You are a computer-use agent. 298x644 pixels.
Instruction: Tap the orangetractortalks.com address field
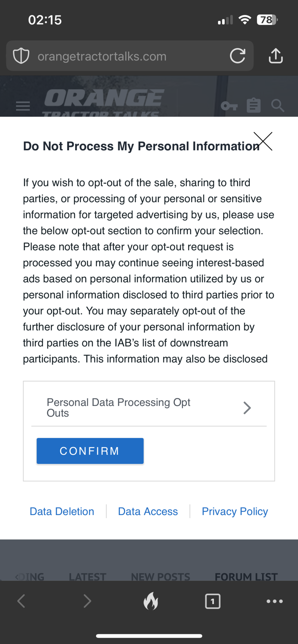(x=130, y=56)
